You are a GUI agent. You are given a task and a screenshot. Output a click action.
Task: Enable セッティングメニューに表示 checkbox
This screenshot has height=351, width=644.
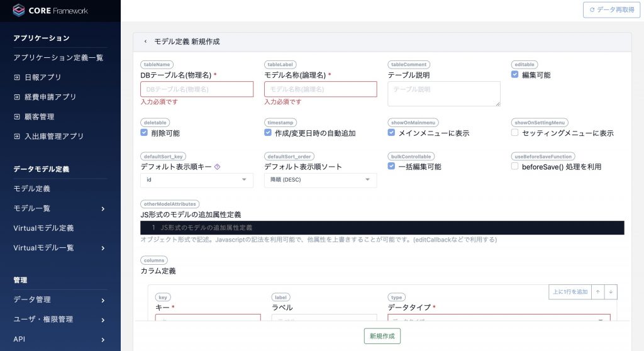(514, 133)
